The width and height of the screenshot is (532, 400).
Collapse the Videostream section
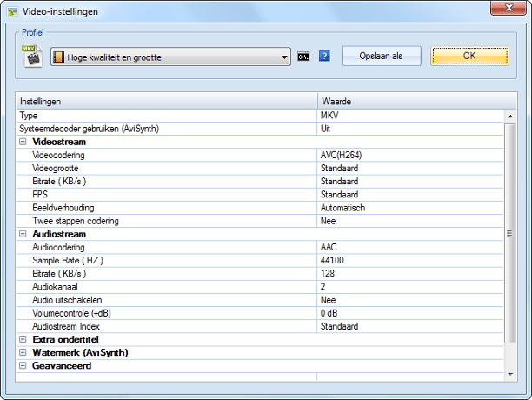pyautogui.click(x=23, y=142)
